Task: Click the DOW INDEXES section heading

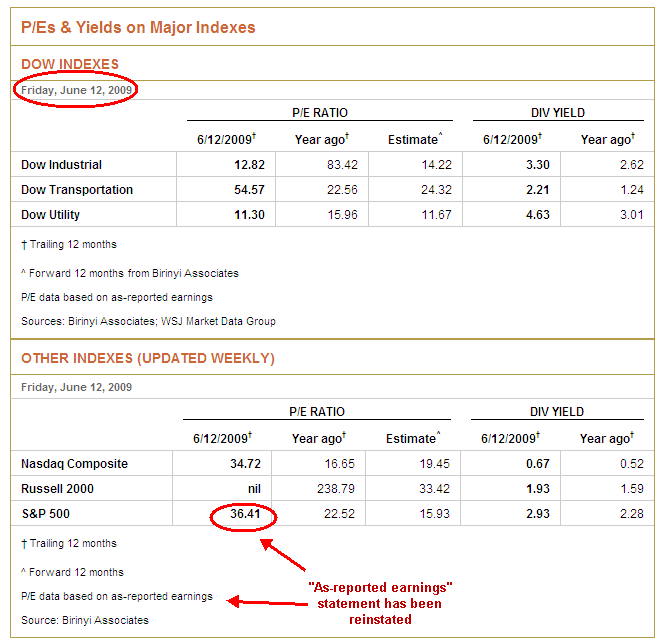Action: pos(70,65)
